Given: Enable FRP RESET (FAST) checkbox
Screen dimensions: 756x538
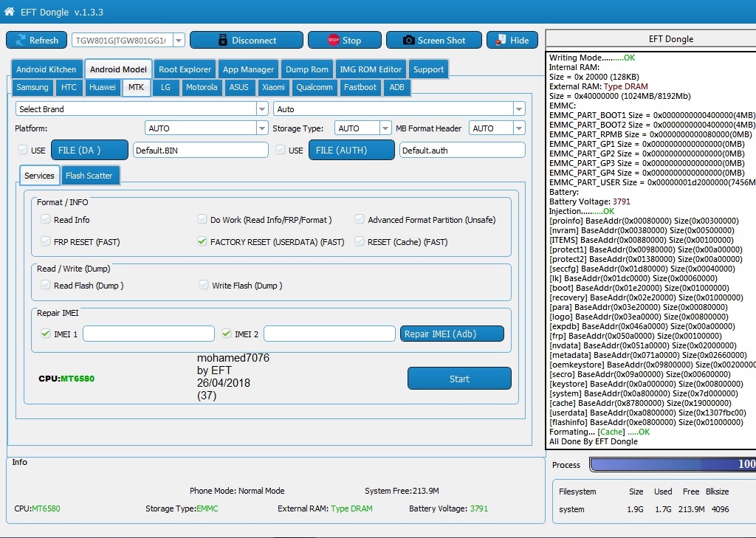Looking at the screenshot, I should tap(45, 241).
